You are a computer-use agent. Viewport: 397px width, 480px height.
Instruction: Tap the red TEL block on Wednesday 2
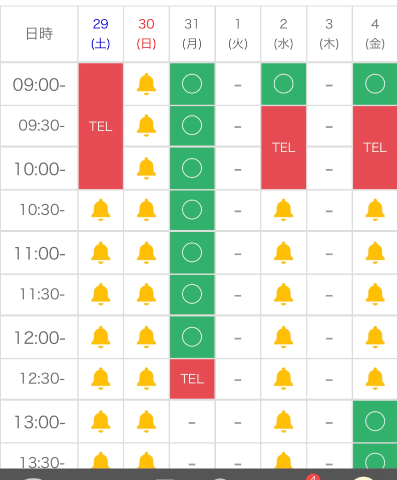[283, 147]
